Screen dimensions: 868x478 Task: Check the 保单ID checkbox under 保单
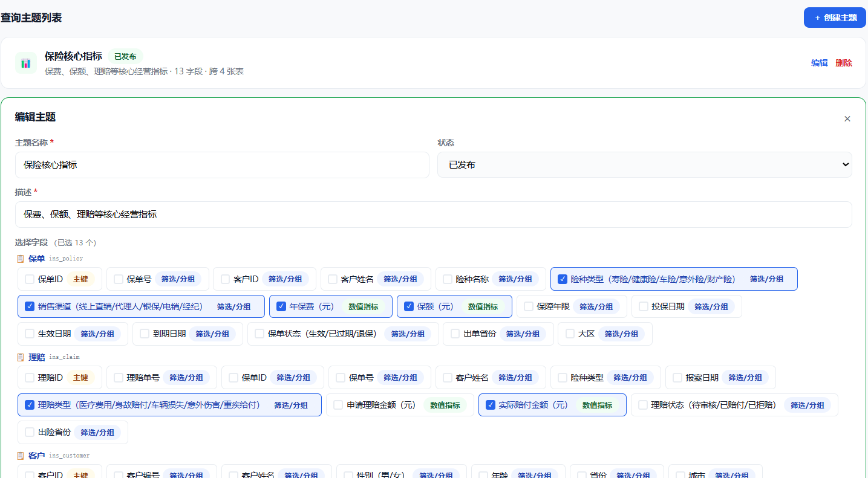tap(30, 279)
